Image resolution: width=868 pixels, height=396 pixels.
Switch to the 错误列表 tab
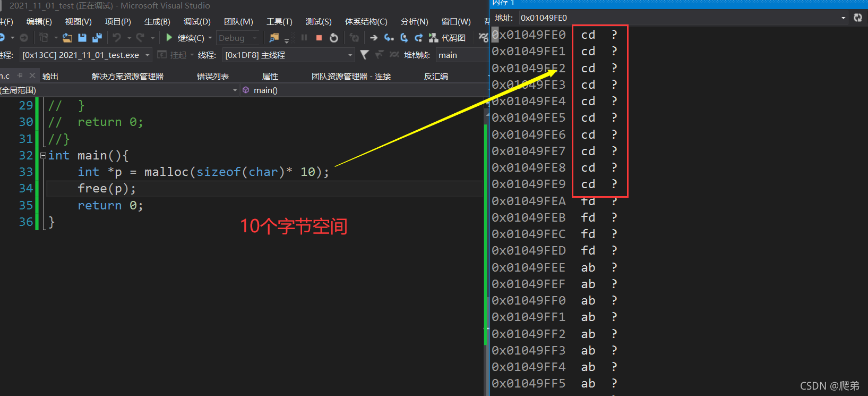(213, 76)
